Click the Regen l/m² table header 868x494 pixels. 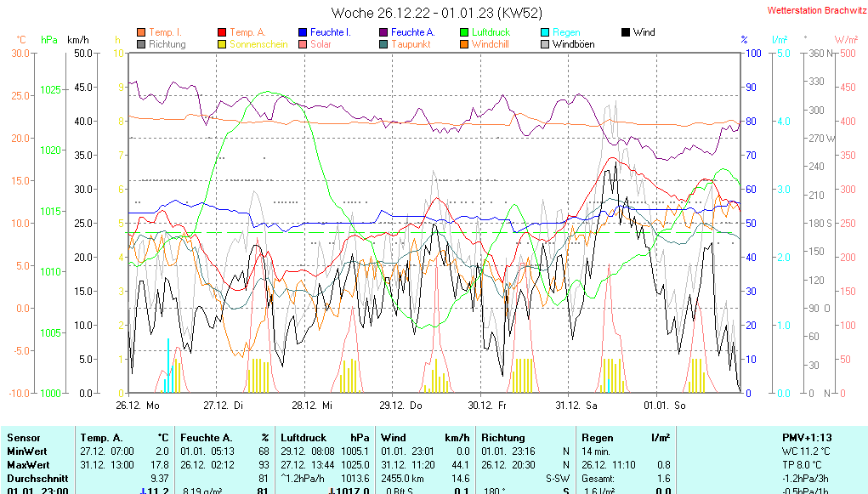tap(625, 437)
